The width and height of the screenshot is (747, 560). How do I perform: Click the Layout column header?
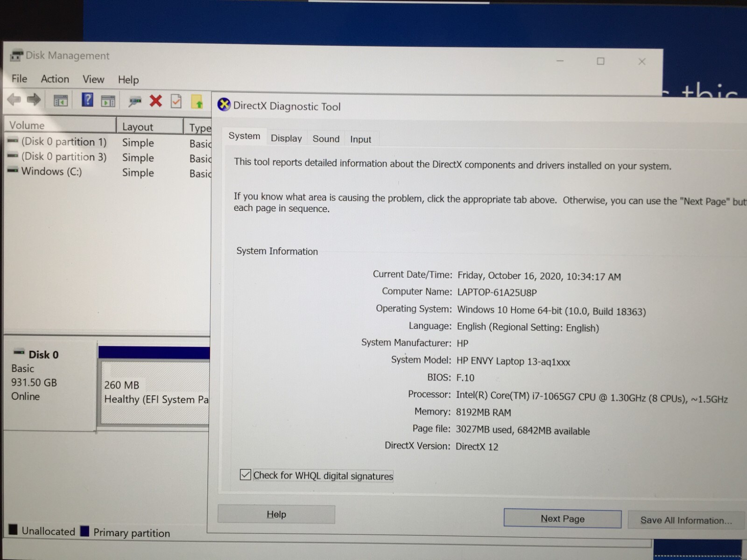pyautogui.click(x=150, y=126)
